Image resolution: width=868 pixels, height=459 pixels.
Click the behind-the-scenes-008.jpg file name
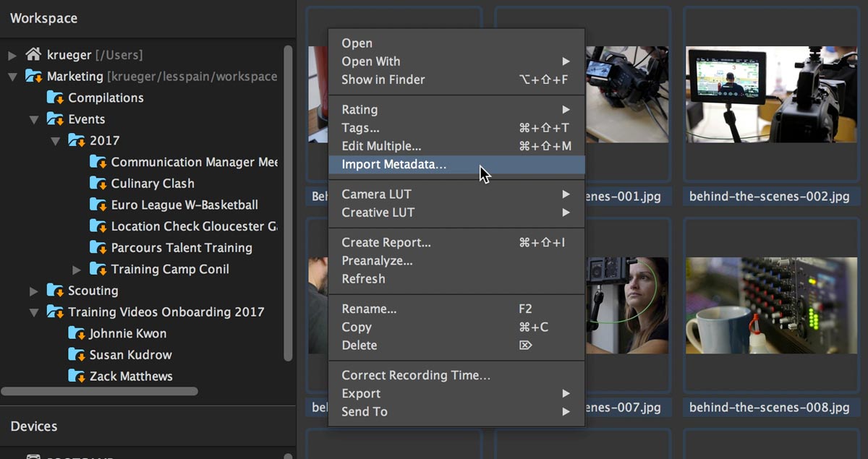coord(770,407)
